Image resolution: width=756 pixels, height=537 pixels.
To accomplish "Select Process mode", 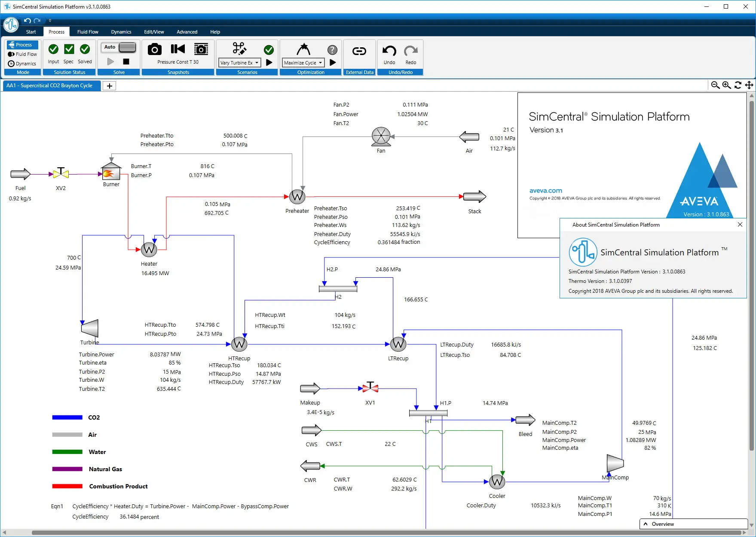I will pyautogui.click(x=23, y=45).
